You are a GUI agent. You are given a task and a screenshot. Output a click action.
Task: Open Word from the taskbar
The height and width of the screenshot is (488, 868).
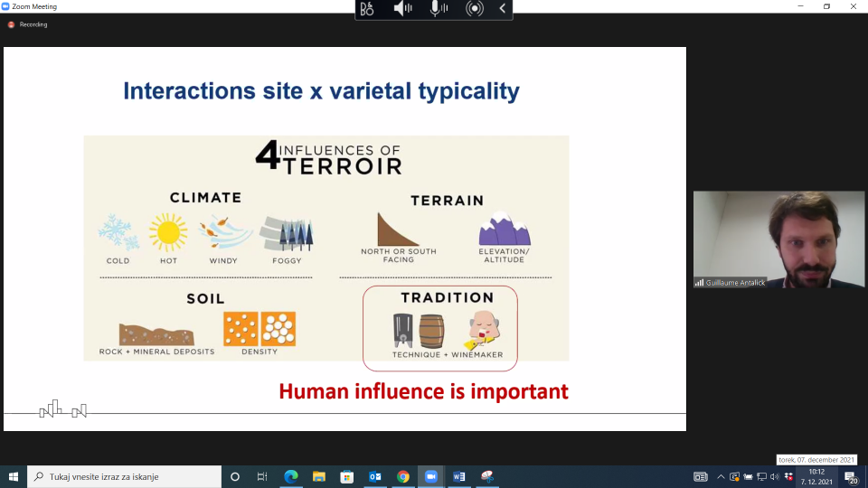click(459, 476)
